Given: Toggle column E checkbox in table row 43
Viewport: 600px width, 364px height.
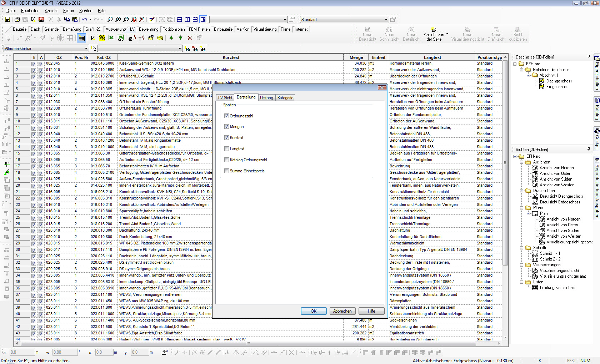Looking at the screenshot, I should 34,334.
